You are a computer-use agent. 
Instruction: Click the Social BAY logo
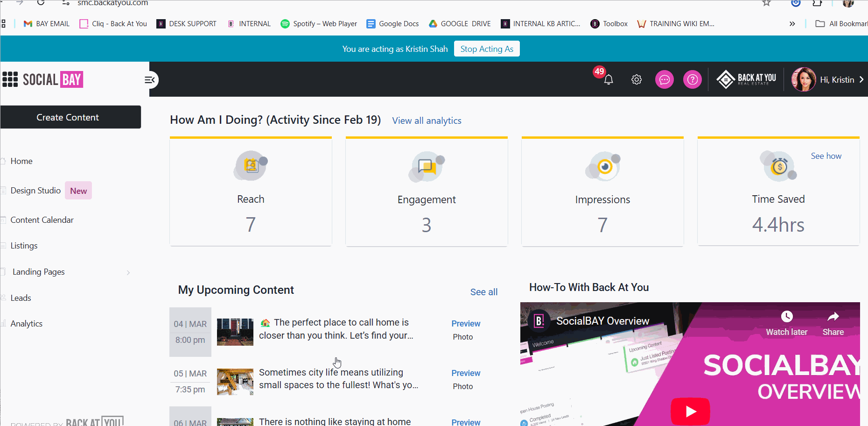click(x=53, y=79)
